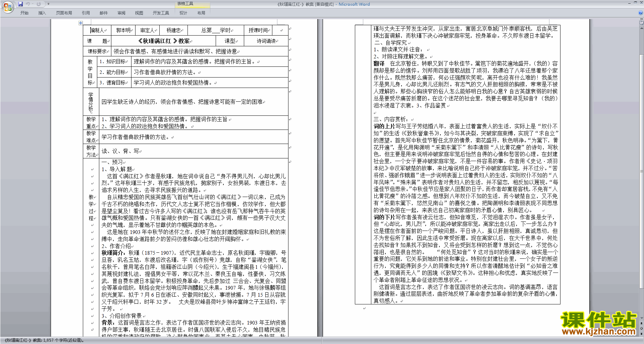Click the Save floppy disk icon
Image resolution: width=644 pixels, height=344 pixels.
20,4
